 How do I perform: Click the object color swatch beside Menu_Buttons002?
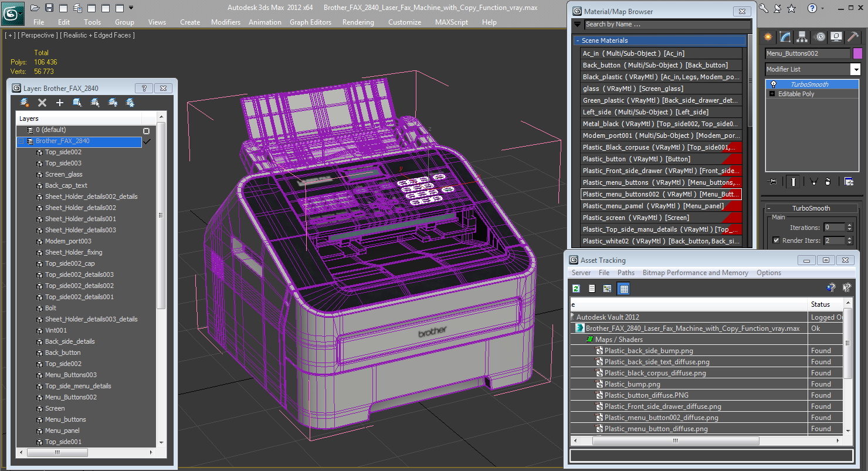tap(857, 53)
